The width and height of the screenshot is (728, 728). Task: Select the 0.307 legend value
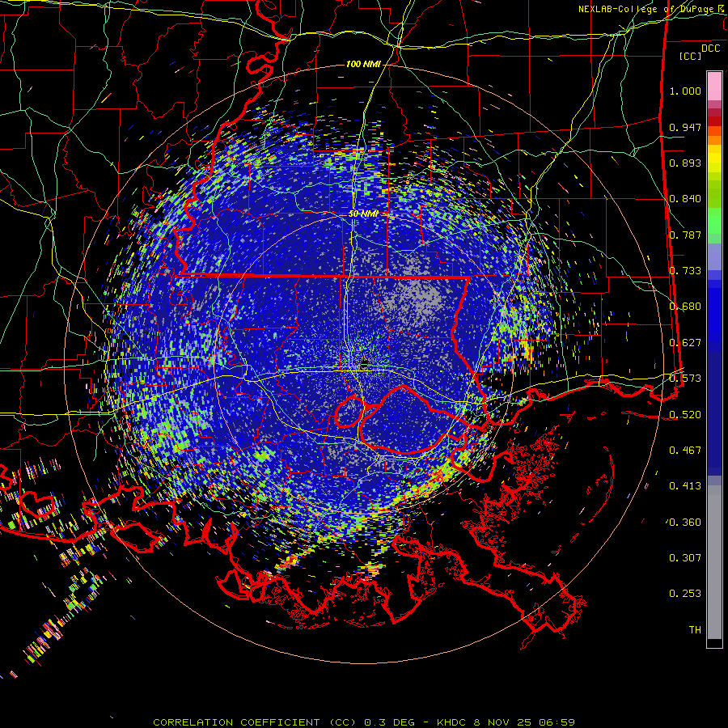point(685,558)
